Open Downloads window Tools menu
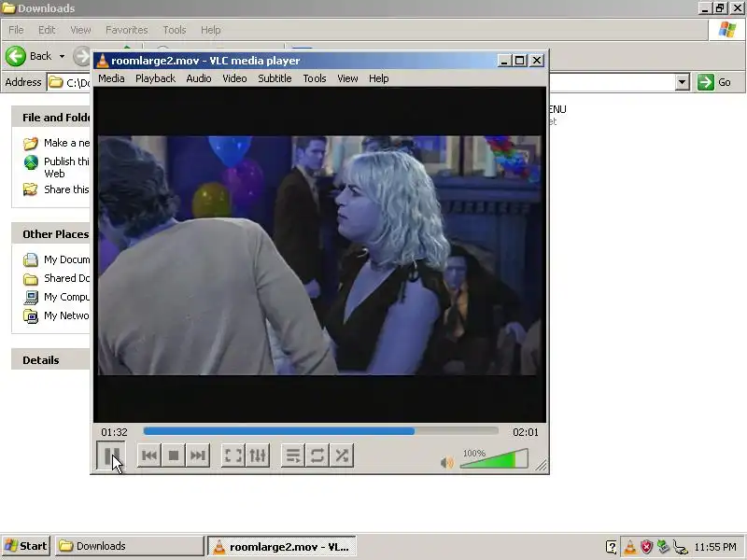 [x=175, y=30]
